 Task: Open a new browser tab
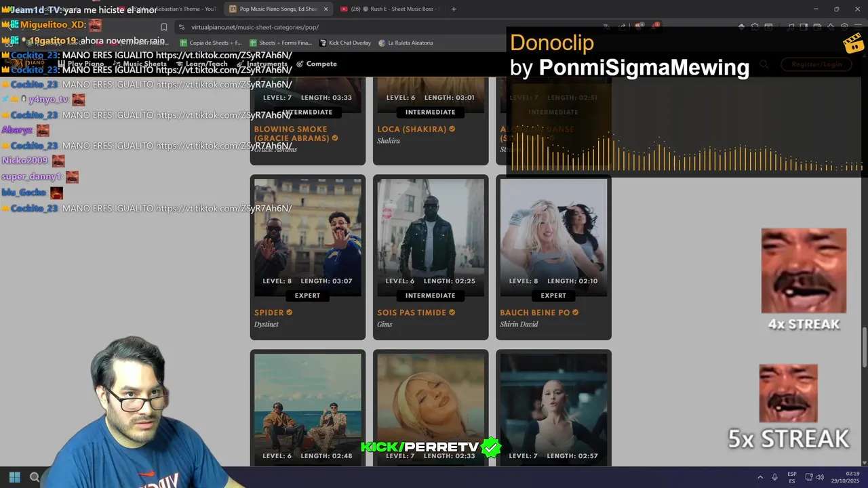pos(454,9)
